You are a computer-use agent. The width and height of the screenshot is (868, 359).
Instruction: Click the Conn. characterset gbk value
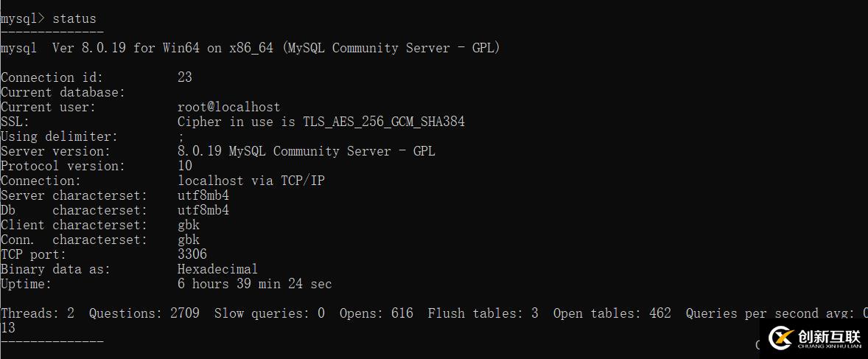[189, 240]
